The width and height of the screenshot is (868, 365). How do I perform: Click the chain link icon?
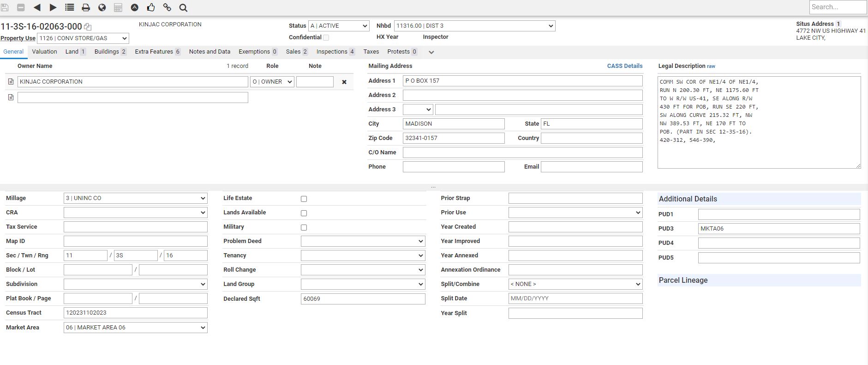click(167, 7)
